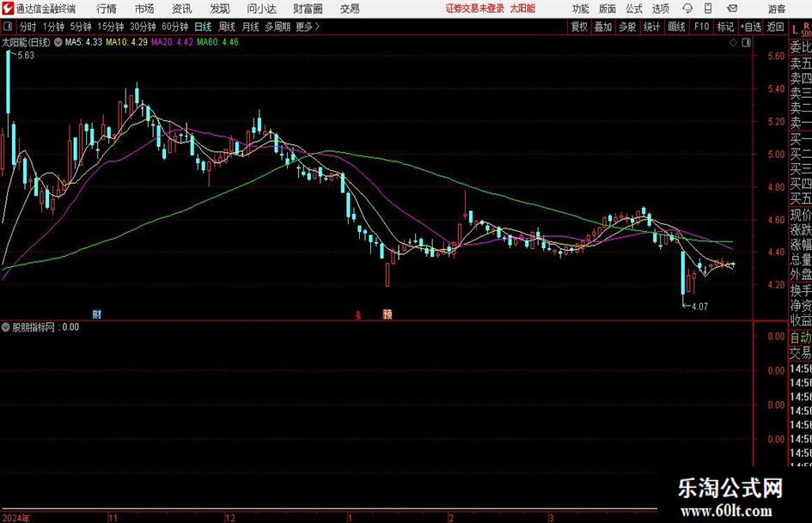Add stock with +自选 button
Viewport: 812px width, 523px height.
coord(750,27)
